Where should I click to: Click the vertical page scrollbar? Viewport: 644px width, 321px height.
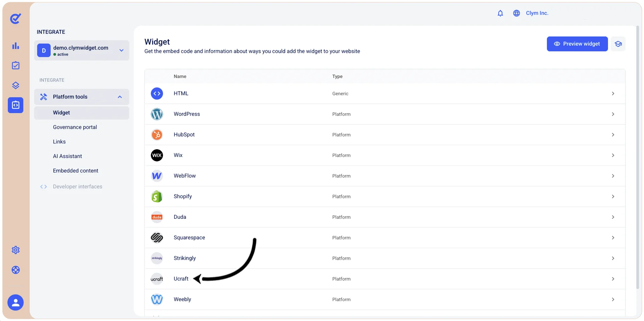[638, 157]
